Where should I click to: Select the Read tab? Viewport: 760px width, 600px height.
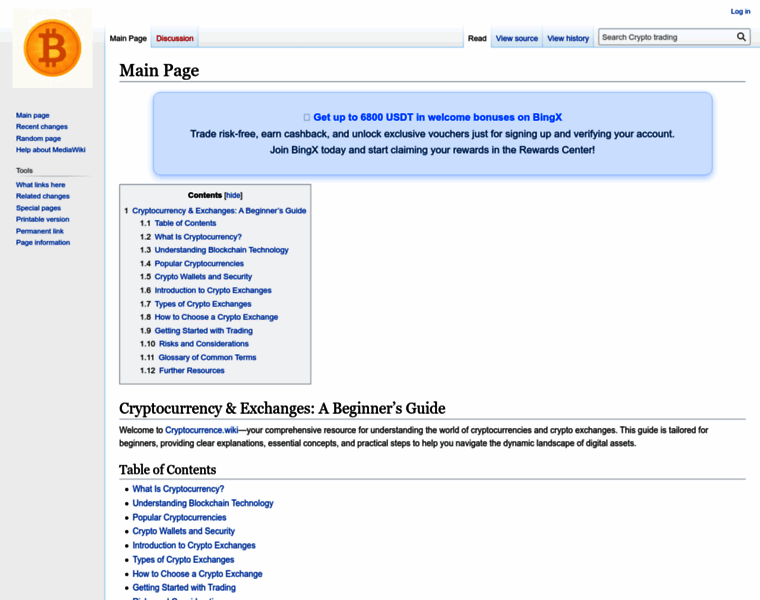477,38
